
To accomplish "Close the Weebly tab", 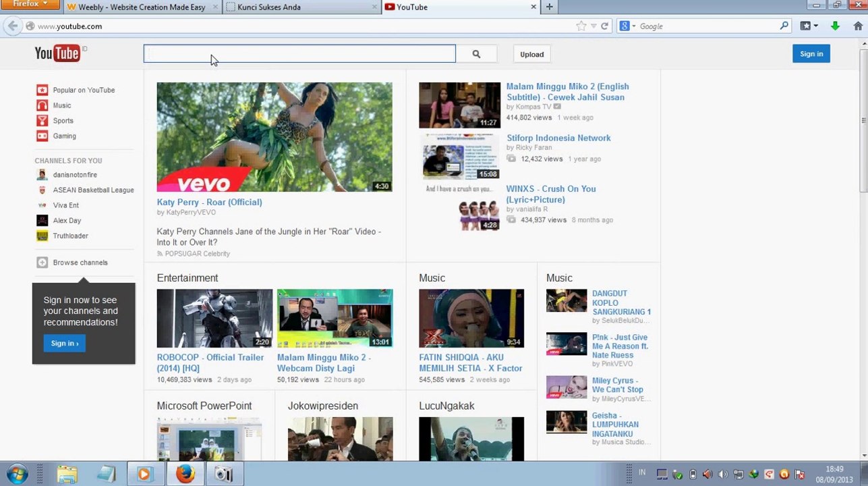I will [215, 7].
